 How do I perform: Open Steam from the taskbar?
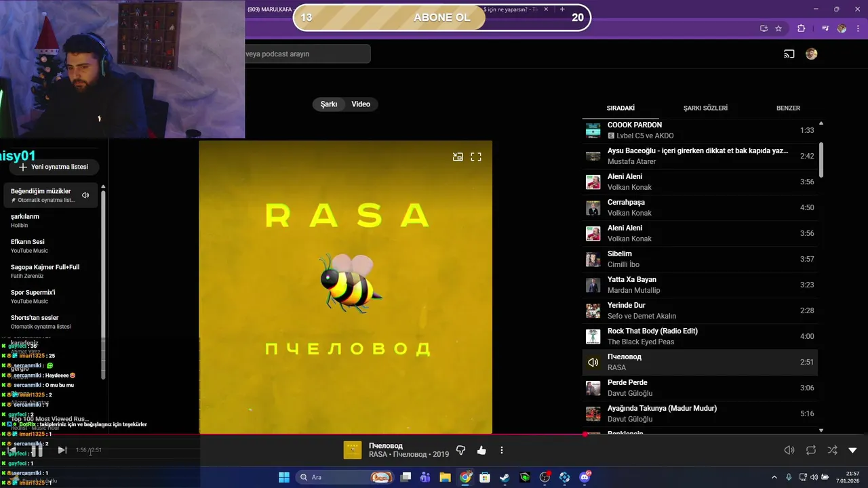(x=505, y=477)
